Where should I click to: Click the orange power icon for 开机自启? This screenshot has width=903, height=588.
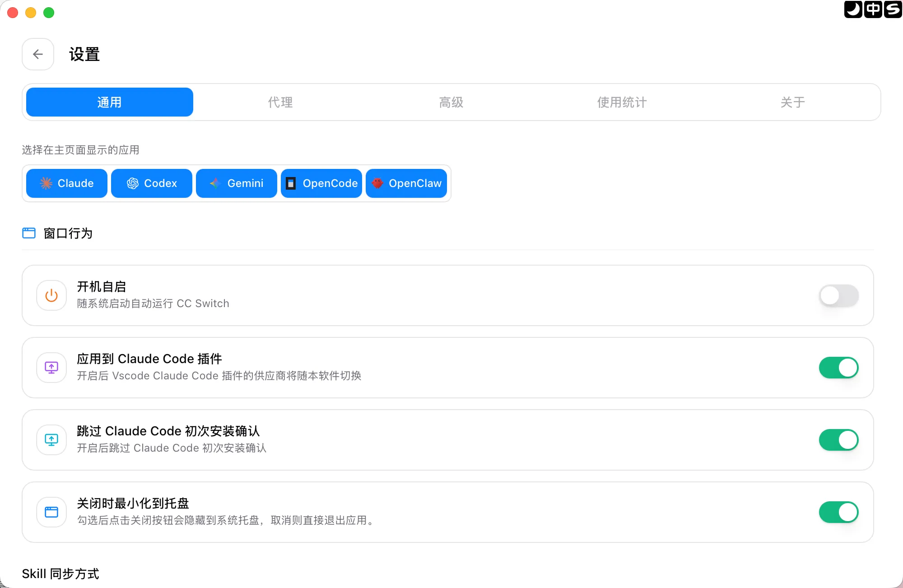51,295
